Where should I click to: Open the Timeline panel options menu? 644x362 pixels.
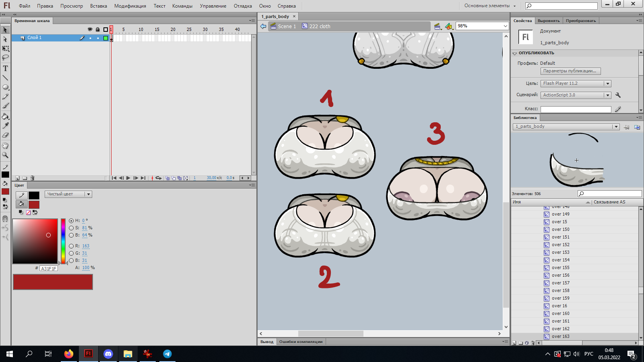[252, 21]
